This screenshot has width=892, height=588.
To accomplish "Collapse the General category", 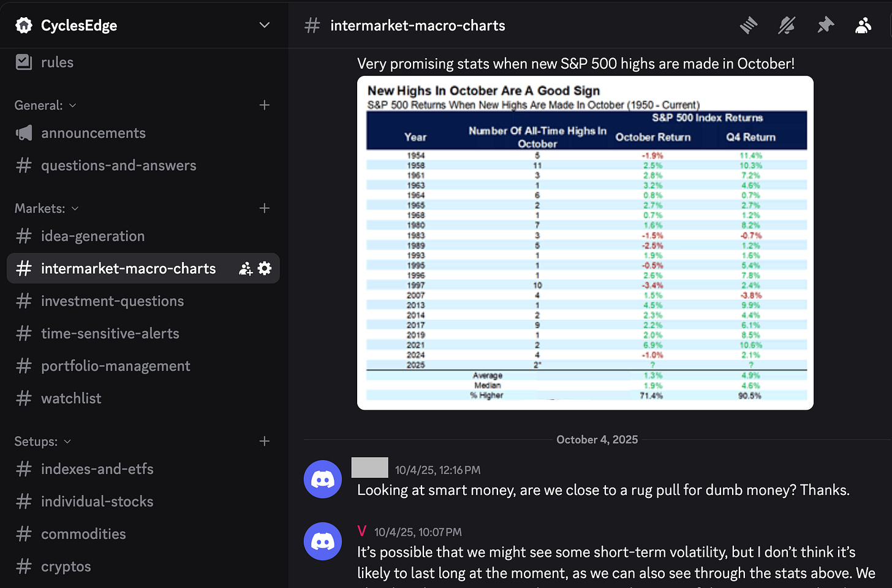I will (45, 105).
